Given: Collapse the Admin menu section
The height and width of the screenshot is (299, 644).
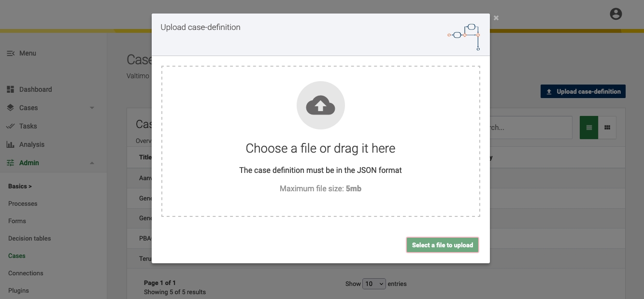Looking at the screenshot, I should coord(92,163).
